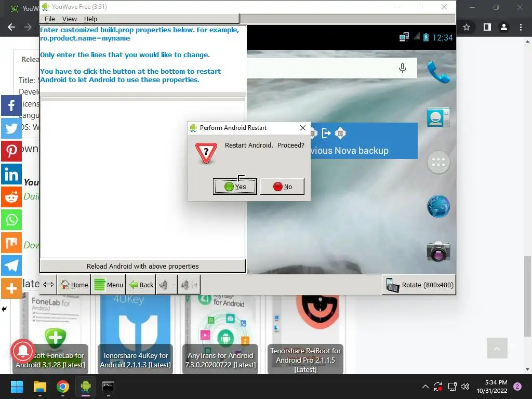Click the Android network status icon

(404, 37)
